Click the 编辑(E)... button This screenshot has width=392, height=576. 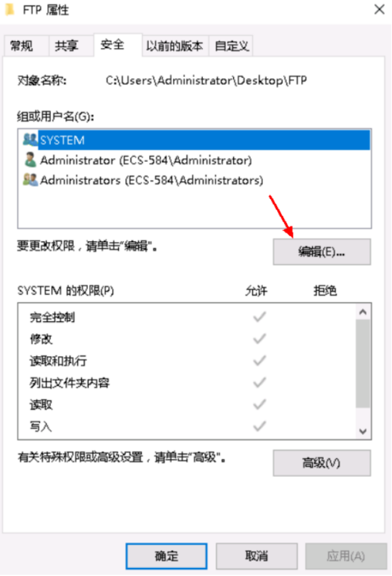pyautogui.click(x=322, y=252)
